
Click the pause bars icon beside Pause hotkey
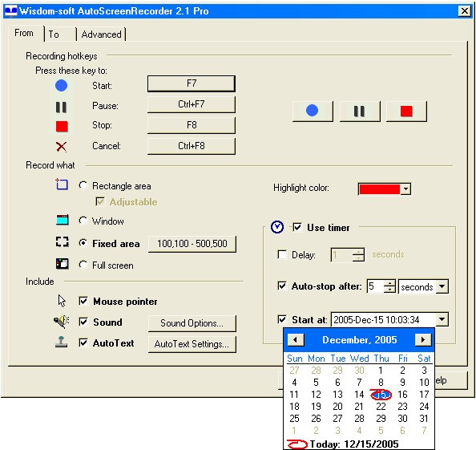[62, 107]
